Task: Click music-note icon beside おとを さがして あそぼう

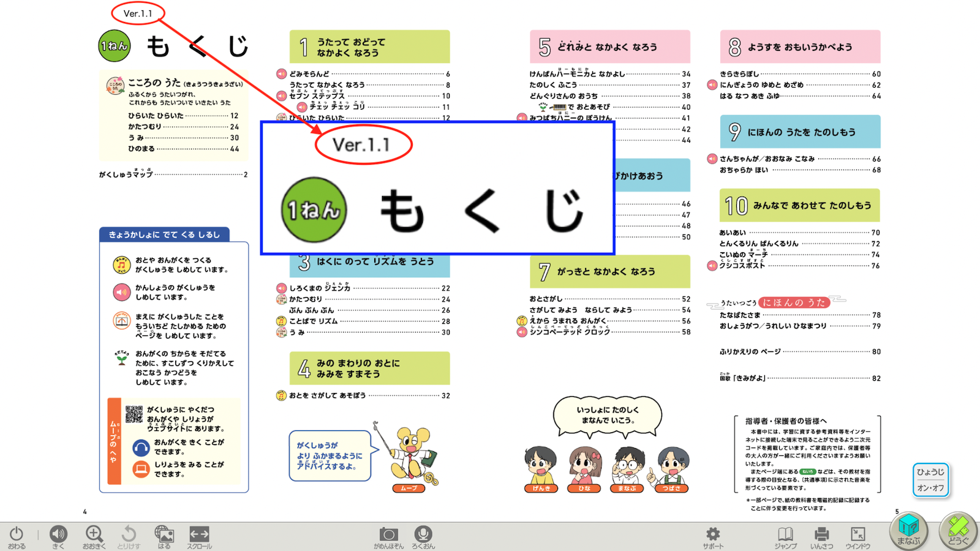Action: click(281, 395)
